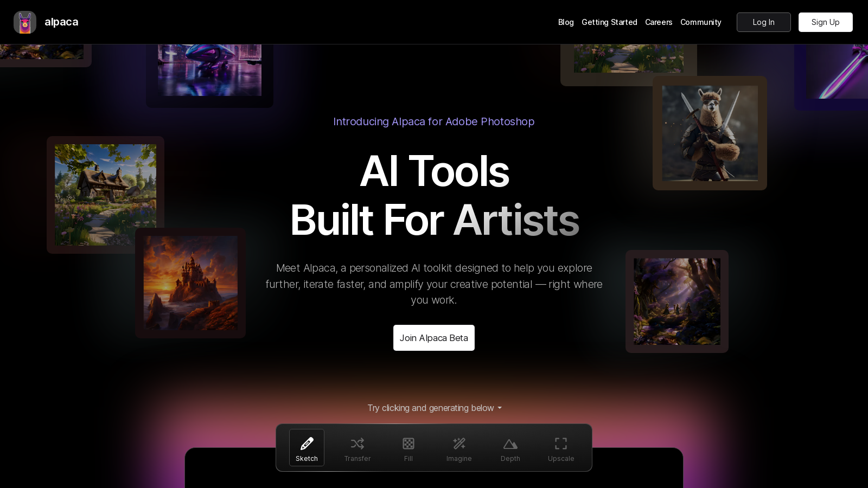Choose the Upscale expand tool

click(560, 448)
